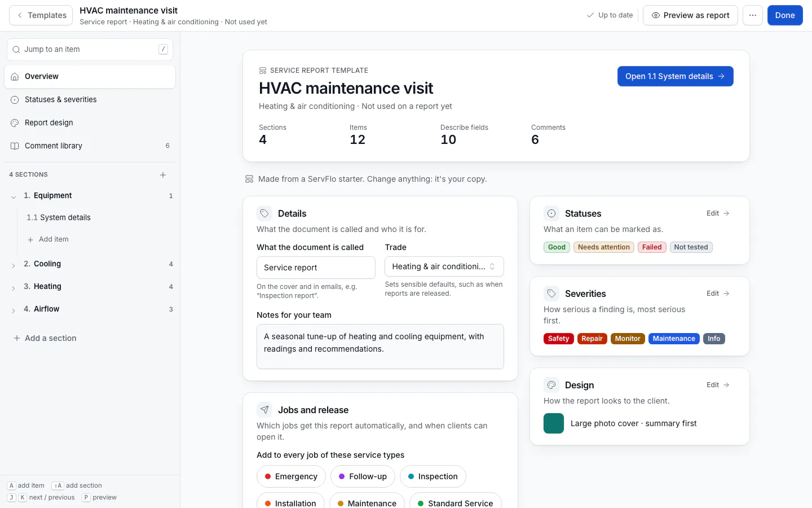This screenshot has width=812, height=508.
Task: Click Add item under Equipment
Action: coord(48,239)
